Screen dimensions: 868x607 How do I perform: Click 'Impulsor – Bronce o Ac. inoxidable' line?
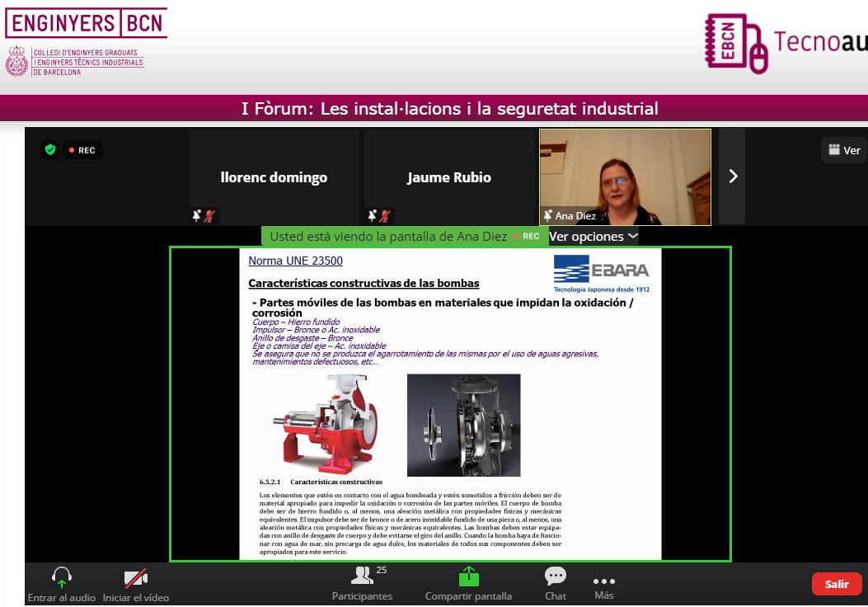coord(316,330)
